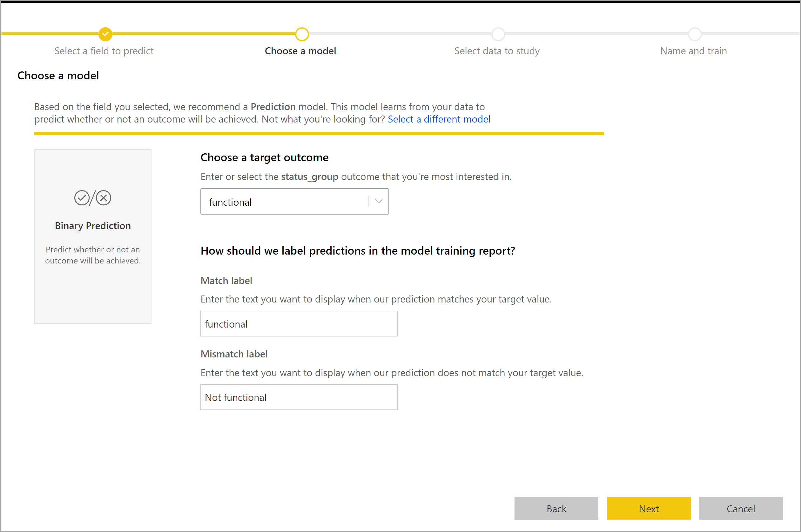Click the functional target outcome dropdown arrow
The height and width of the screenshot is (532, 801).
click(x=379, y=201)
